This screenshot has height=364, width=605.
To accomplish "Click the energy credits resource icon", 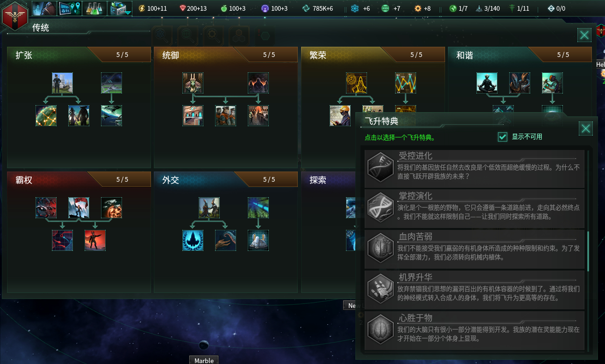I will click(x=142, y=8).
